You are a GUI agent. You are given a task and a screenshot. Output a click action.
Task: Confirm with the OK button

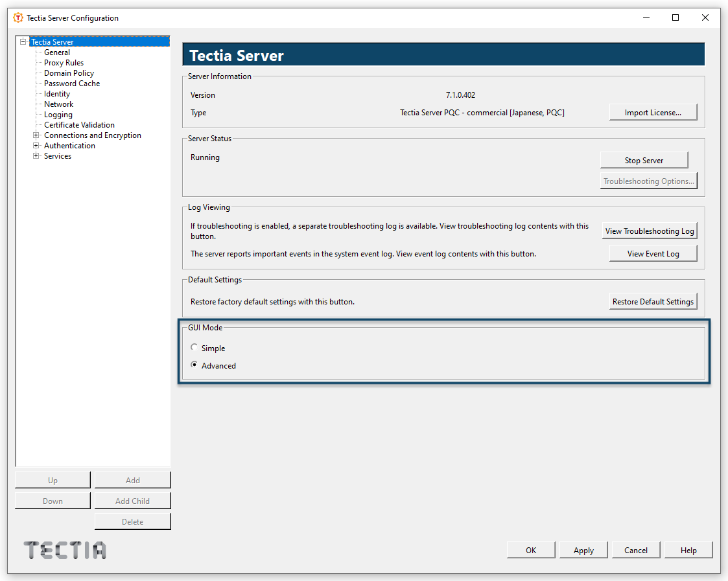(531, 550)
